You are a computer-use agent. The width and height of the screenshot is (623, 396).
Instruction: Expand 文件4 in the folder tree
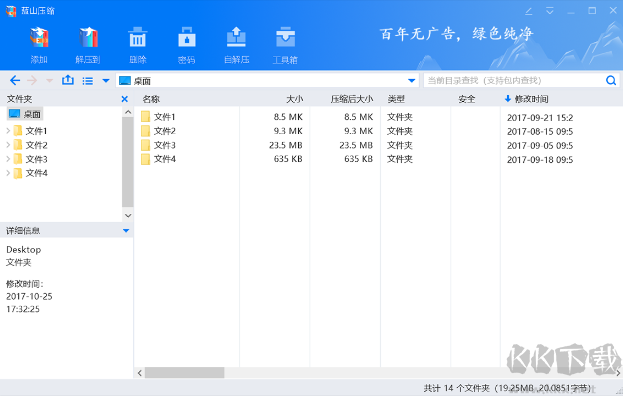click(x=8, y=173)
